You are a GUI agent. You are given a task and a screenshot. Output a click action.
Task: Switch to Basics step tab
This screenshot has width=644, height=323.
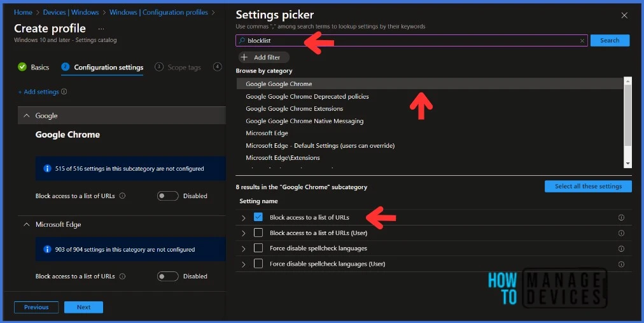(34, 68)
